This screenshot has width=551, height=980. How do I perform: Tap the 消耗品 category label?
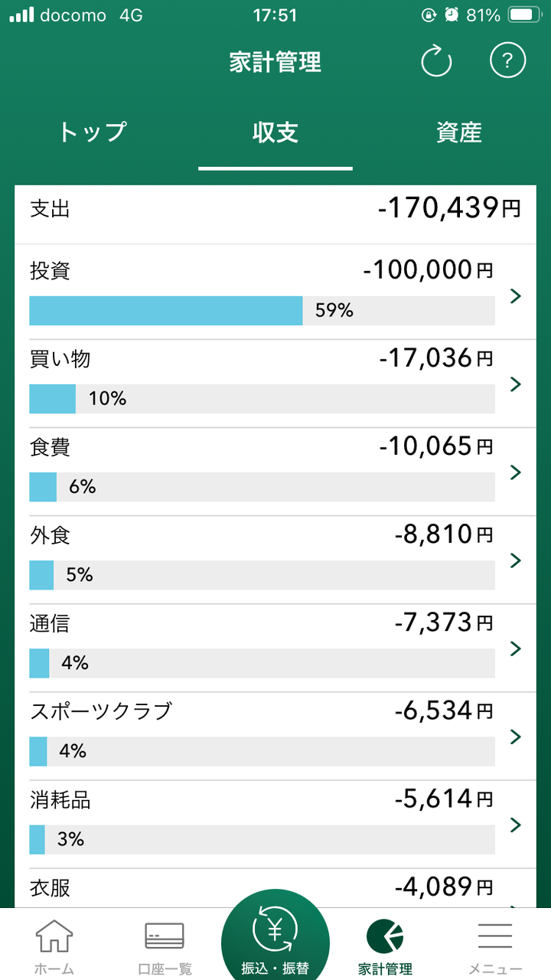pos(60,800)
